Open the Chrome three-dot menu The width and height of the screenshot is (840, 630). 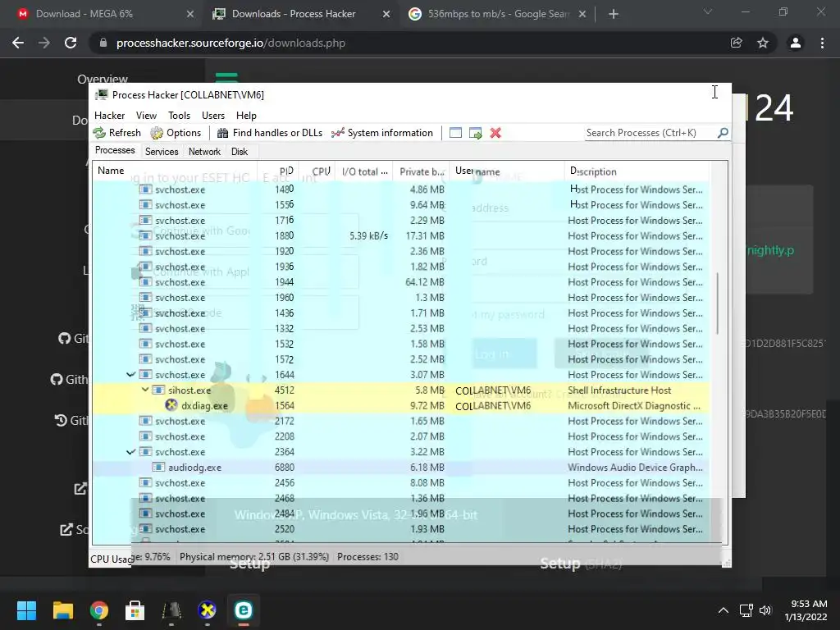pos(822,43)
